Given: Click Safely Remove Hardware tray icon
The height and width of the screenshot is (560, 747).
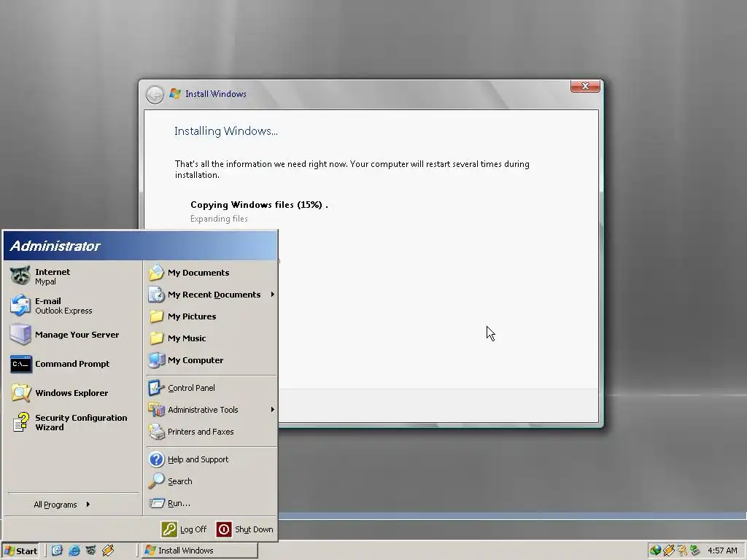Looking at the screenshot, I should [694, 551].
